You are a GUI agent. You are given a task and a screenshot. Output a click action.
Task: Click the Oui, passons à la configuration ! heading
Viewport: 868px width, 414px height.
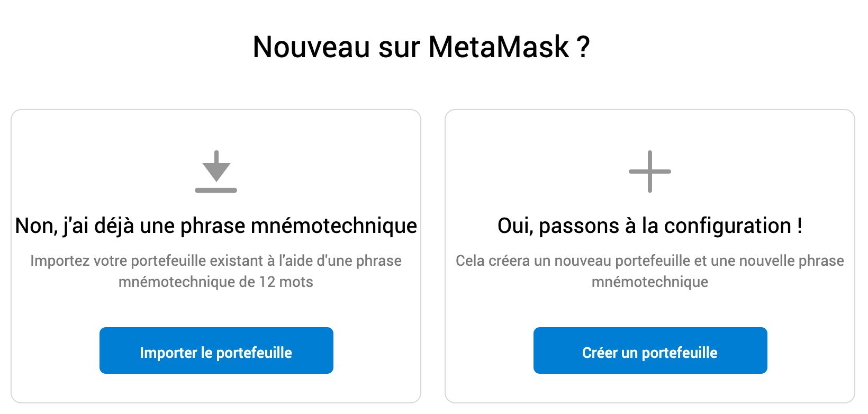point(650,226)
